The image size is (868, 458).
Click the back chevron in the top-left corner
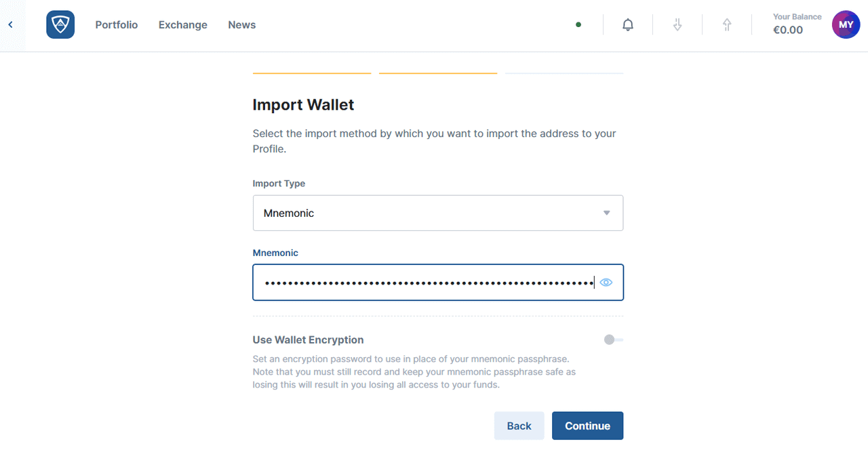pos(10,25)
